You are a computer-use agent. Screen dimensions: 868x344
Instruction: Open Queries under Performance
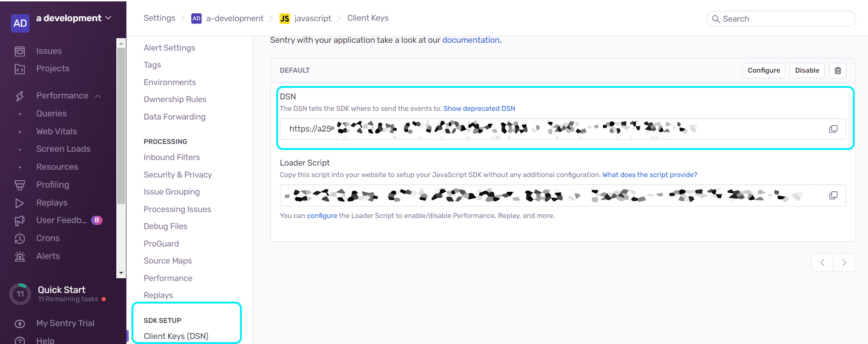coord(51,114)
